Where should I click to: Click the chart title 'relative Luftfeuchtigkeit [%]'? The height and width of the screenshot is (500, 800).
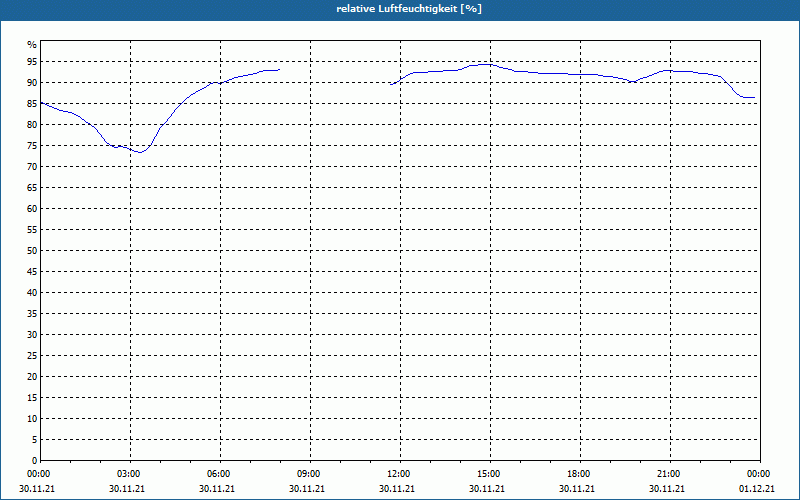[409, 9]
